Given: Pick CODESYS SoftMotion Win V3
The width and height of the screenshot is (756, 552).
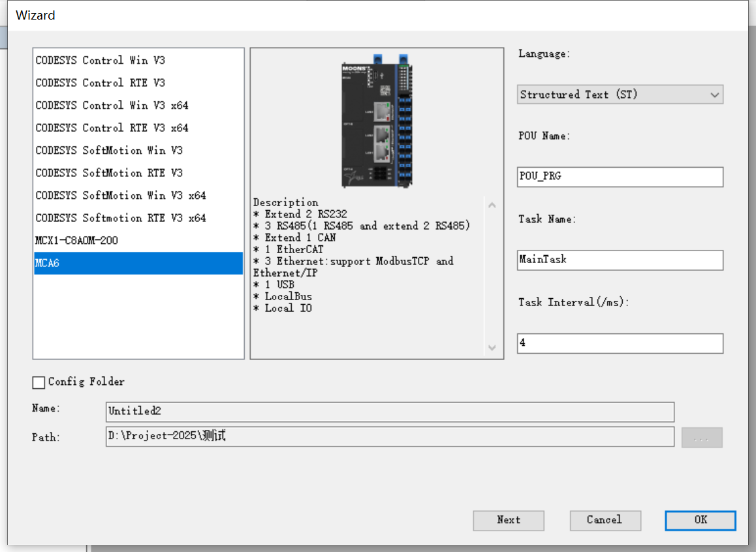Looking at the screenshot, I should tap(138, 150).
